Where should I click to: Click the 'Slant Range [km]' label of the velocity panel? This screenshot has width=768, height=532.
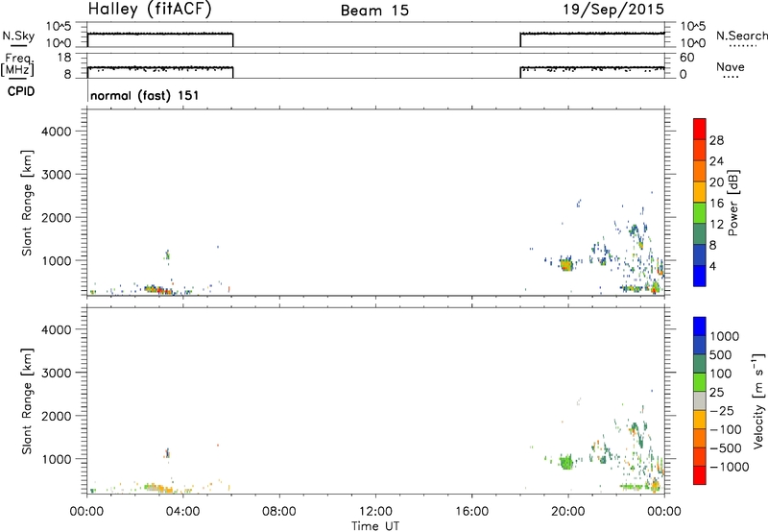click(x=27, y=401)
